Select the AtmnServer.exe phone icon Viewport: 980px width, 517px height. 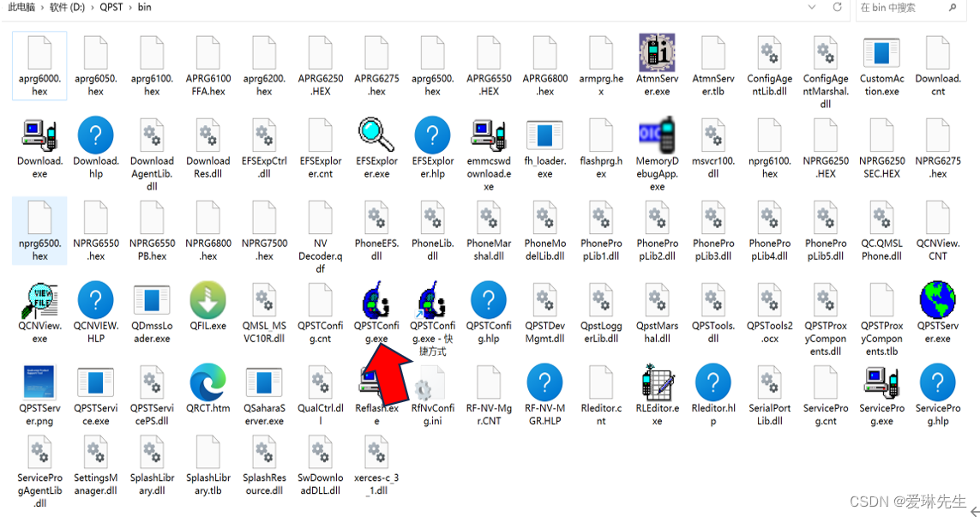[x=657, y=52]
